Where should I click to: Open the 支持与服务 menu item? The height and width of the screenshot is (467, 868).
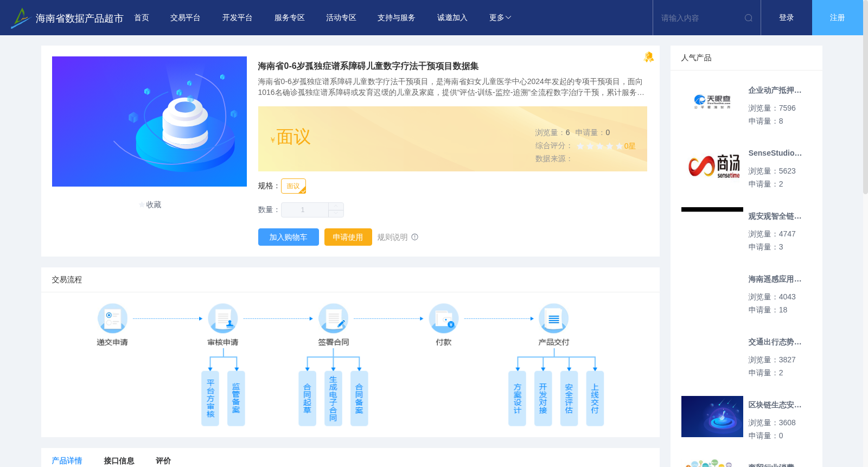click(397, 18)
